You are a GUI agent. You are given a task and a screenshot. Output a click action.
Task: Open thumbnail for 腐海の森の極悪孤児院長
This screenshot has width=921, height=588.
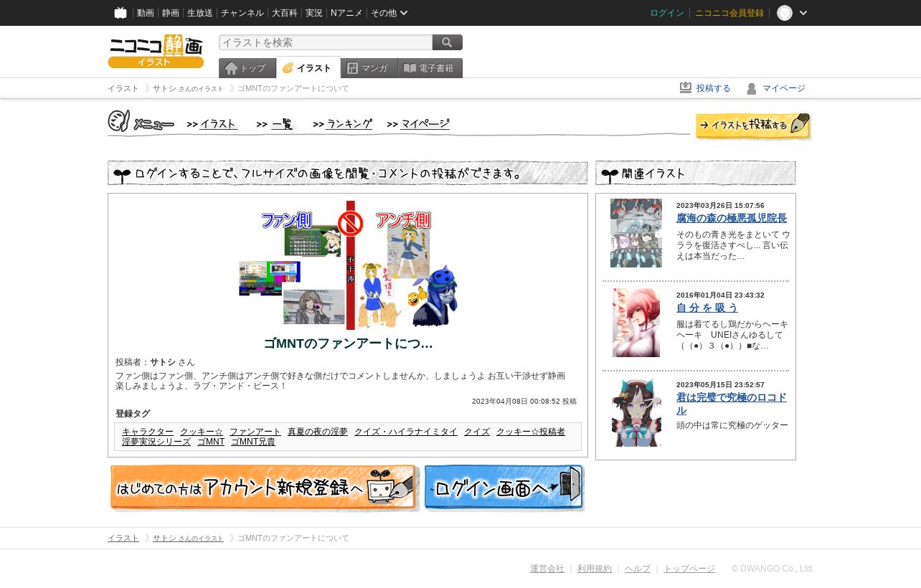click(636, 233)
